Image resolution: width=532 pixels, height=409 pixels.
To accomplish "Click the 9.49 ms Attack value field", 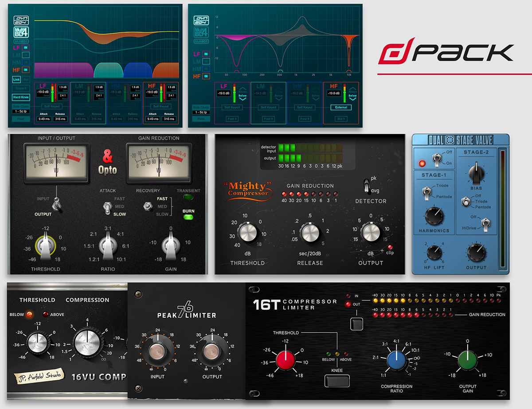I will pos(43,118).
